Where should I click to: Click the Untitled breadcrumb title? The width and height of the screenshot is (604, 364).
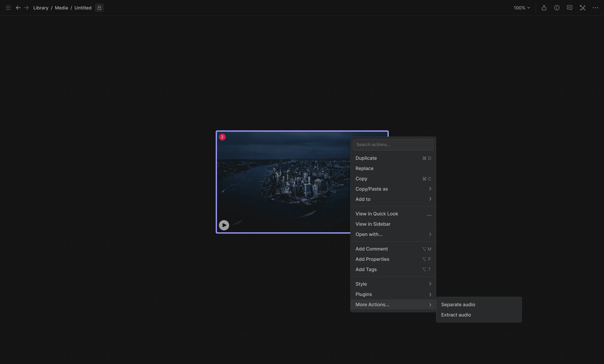(x=83, y=8)
